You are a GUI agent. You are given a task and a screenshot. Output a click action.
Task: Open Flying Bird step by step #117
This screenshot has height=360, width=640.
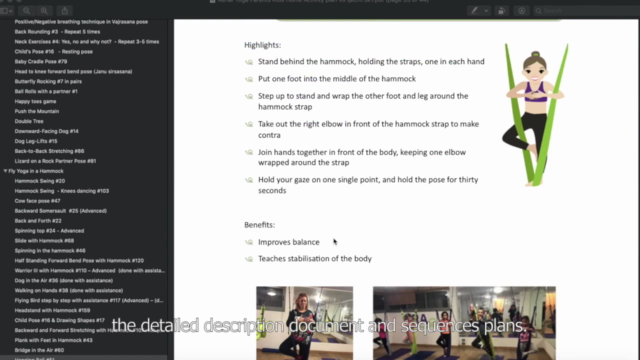[x=89, y=300]
